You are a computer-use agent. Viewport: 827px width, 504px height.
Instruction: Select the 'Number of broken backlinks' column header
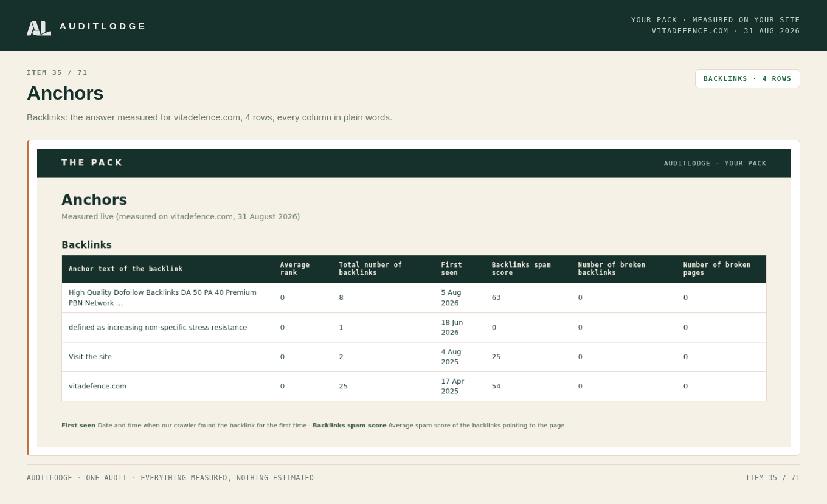[x=612, y=269]
